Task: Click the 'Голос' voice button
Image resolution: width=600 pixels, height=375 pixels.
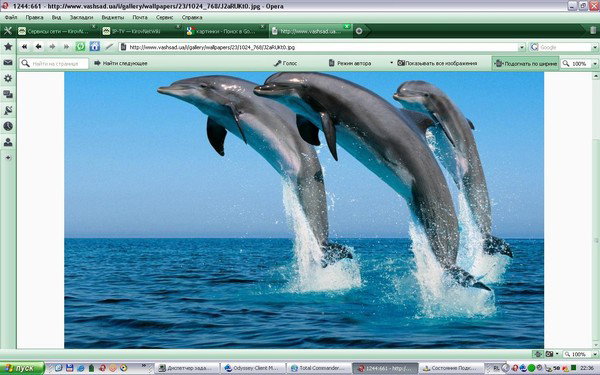Action: coord(285,63)
